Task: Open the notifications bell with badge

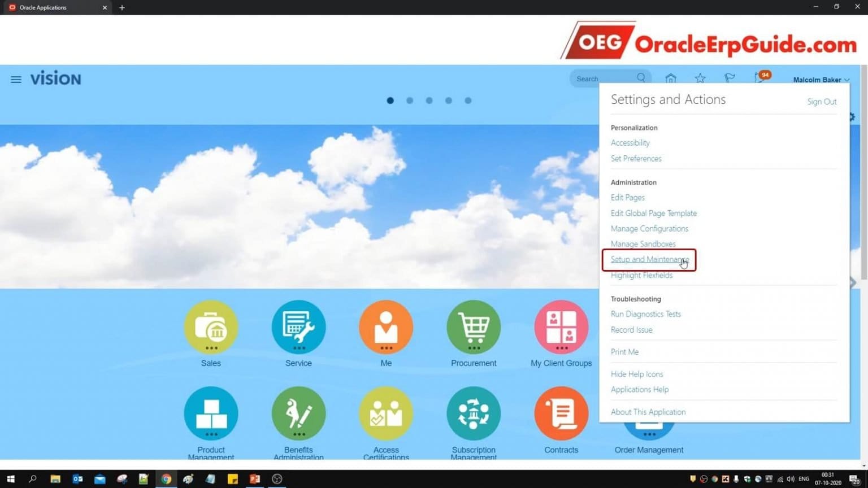Action: click(760, 78)
